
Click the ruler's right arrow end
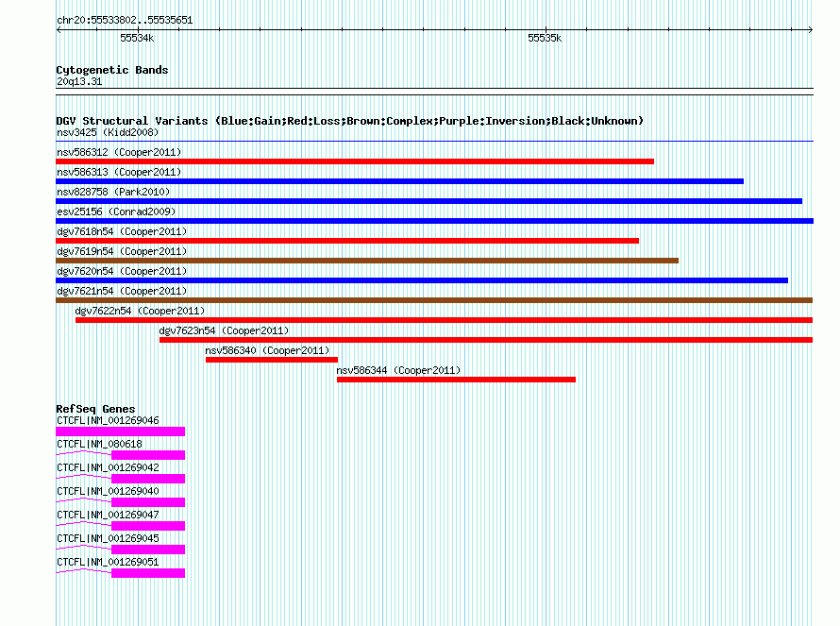coord(811,30)
